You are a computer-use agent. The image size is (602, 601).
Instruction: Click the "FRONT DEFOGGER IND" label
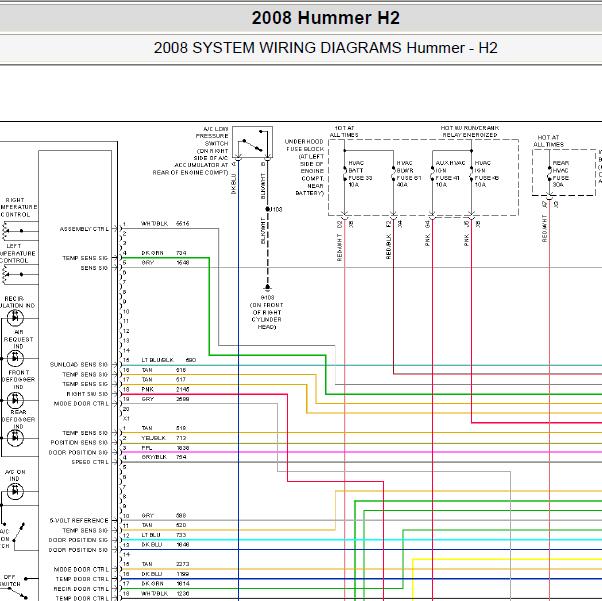tap(18, 379)
